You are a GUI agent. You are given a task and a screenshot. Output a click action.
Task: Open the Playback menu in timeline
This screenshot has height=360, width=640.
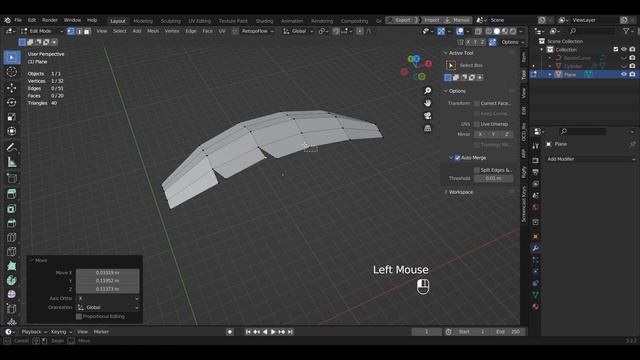click(34, 332)
